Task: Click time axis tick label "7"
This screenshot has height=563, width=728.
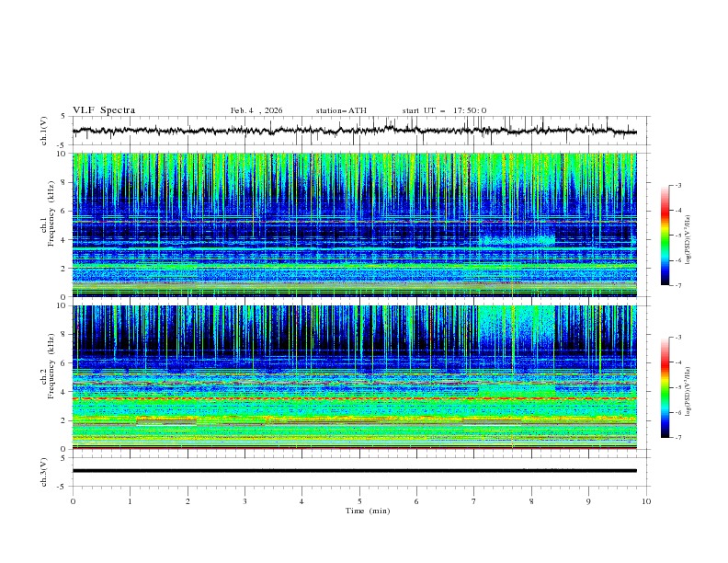Action: coord(474,501)
